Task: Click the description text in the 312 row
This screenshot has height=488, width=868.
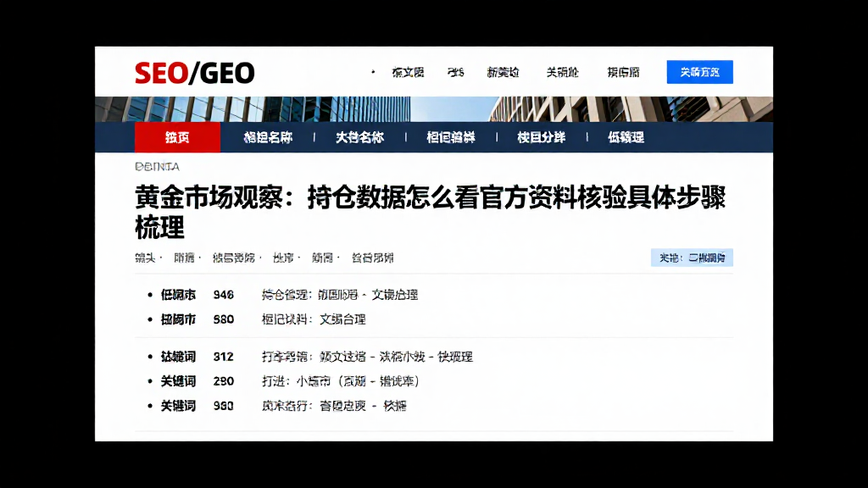Action: click(x=367, y=357)
